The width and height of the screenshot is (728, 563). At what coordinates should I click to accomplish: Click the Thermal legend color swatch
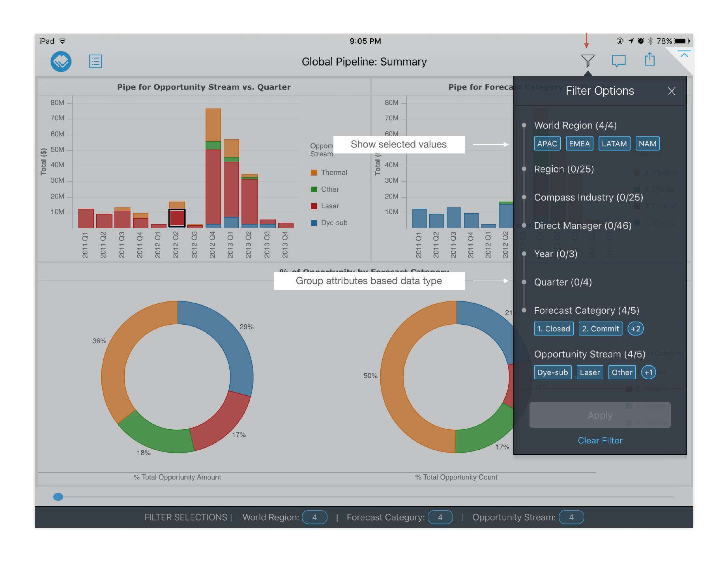point(314,172)
